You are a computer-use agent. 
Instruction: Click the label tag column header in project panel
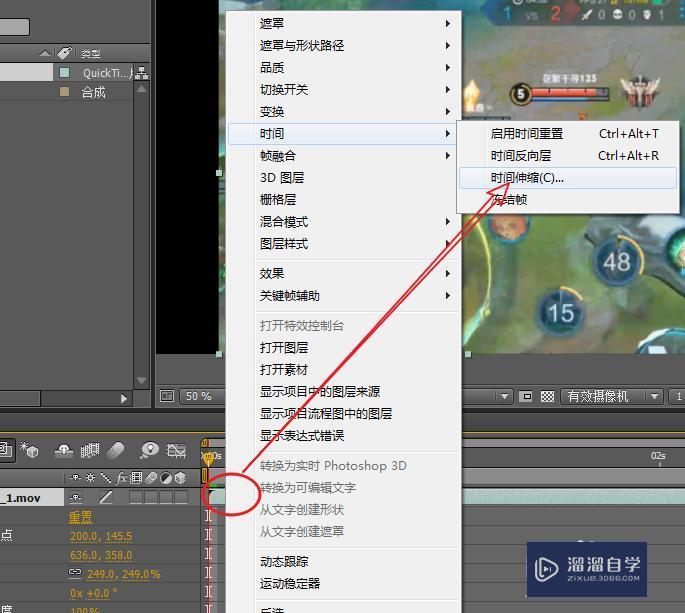pyautogui.click(x=65, y=53)
